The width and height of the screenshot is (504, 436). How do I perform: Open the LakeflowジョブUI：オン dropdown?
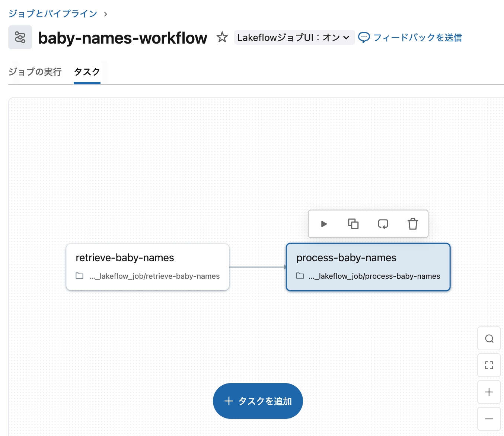coord(294,37)
